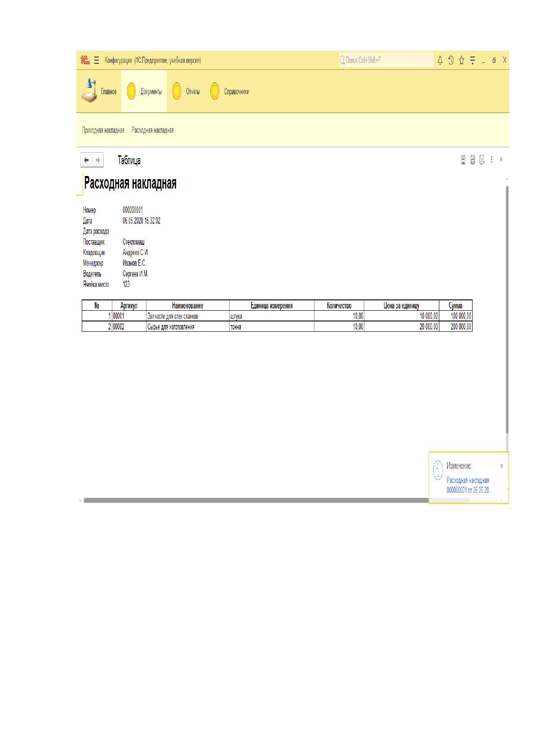Click the save document icon
Screen dimensions: 535x756
point(463,159)
